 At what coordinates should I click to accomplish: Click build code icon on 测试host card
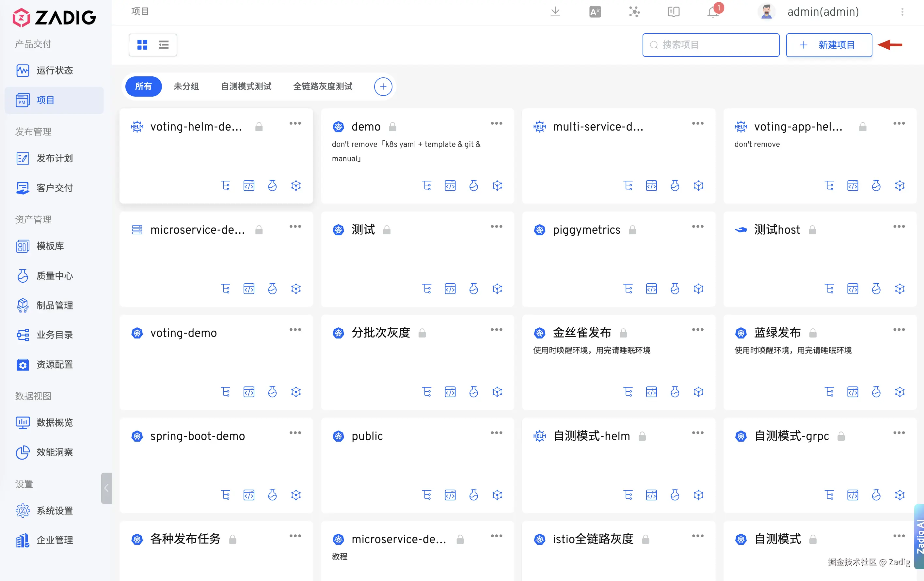click(x=852, y=289)
